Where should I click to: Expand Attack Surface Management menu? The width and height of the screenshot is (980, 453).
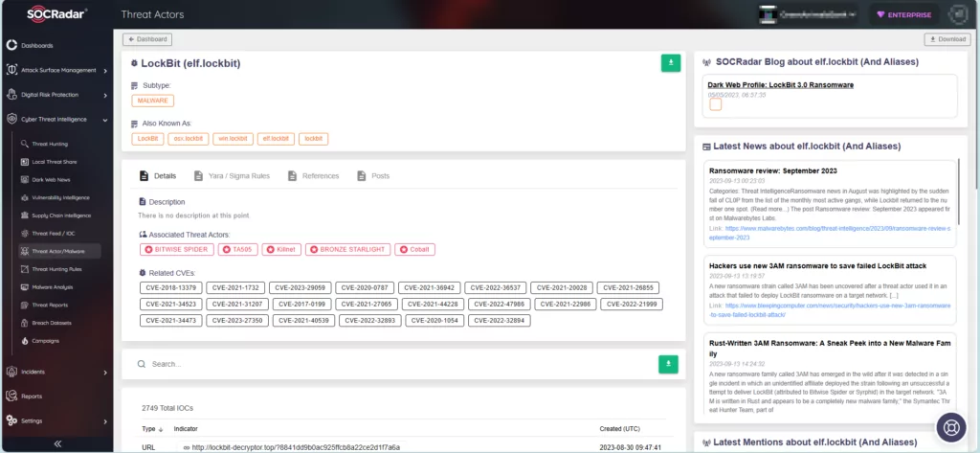105,71
